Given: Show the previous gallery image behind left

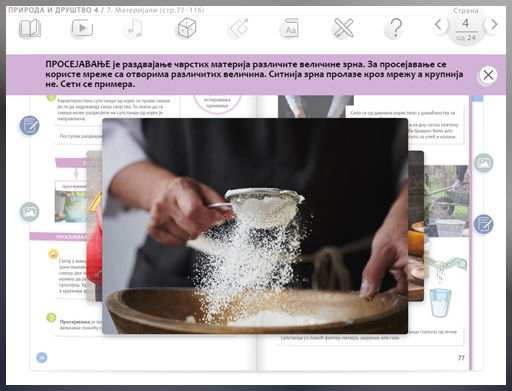Looking at the screenshot, I should point(94,226).
